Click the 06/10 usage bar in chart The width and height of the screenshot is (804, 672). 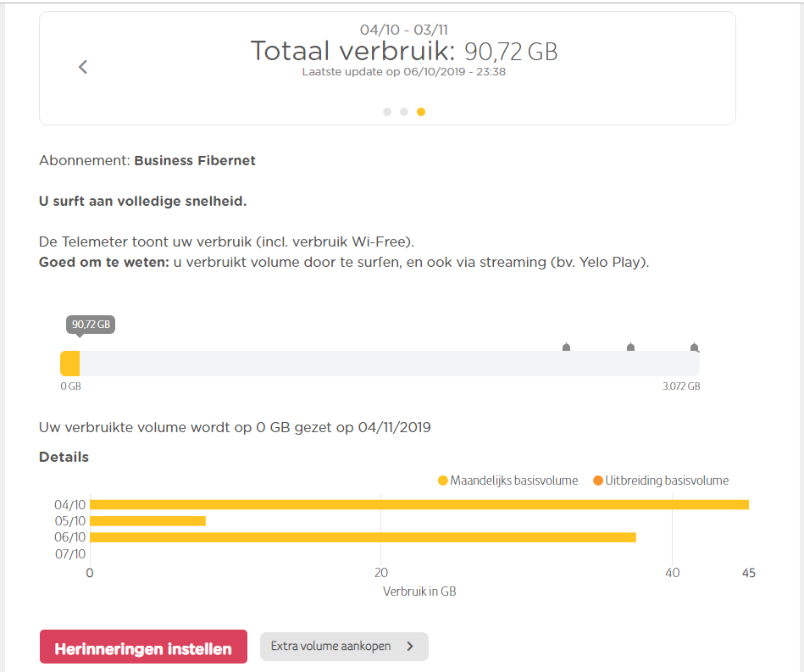tap(363, 537)
